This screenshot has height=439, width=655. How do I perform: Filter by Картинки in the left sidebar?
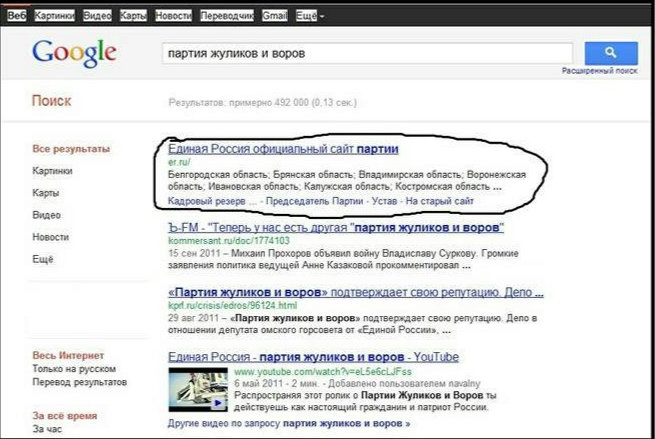pyautogui.click(x=52, y=171)
